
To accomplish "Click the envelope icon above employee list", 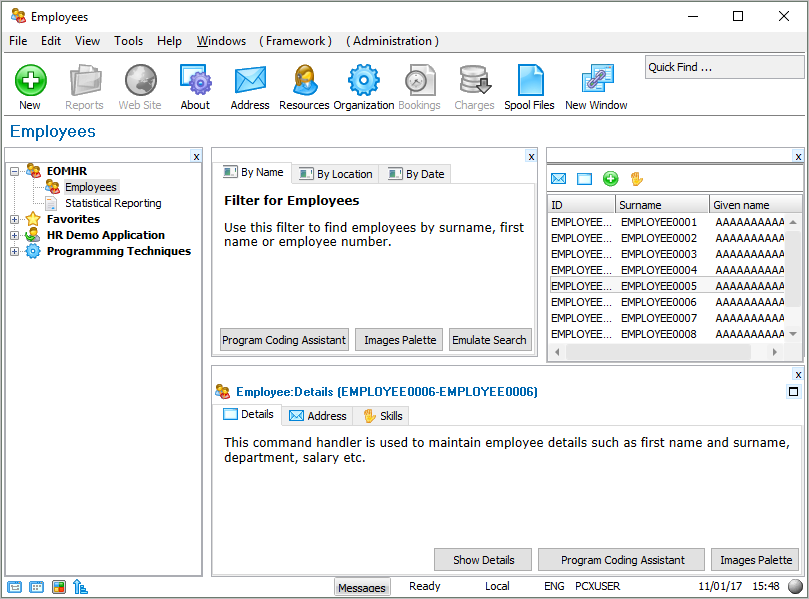I will coord(559,179).
